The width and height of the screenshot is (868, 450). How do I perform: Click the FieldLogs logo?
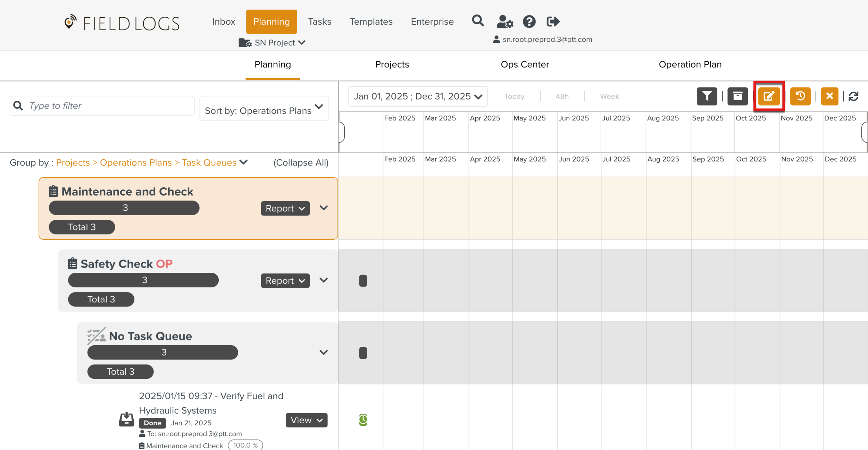click(x=122, y=23)
